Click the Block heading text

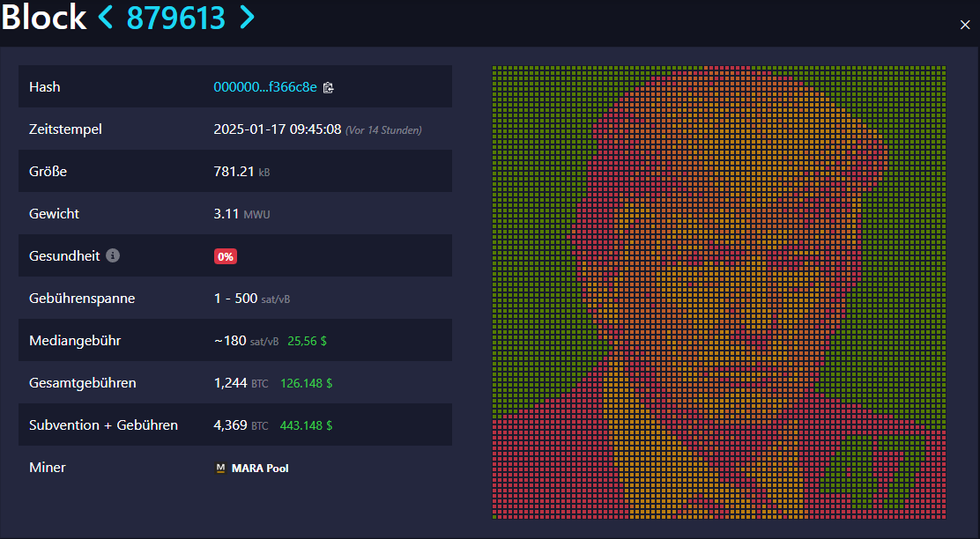point(44,17)
